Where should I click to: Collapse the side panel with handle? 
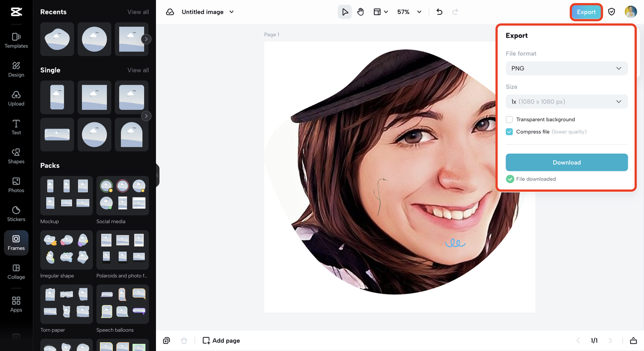(157, 175)
